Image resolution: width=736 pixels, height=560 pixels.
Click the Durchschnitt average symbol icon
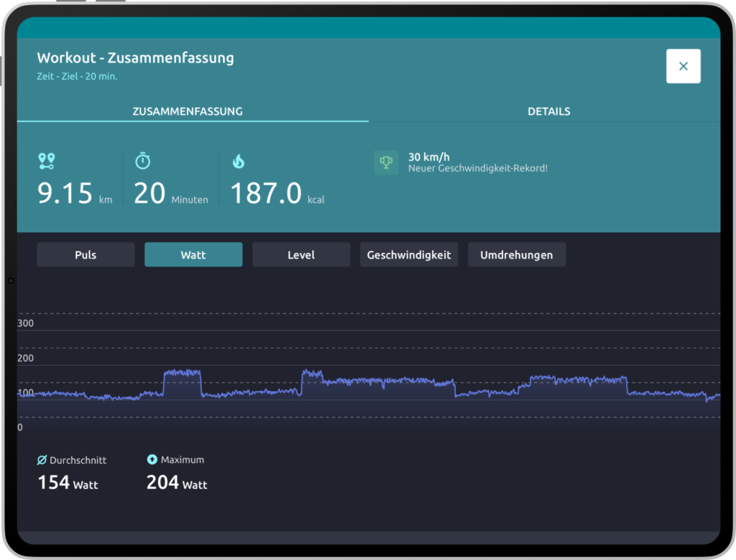[x=42, y=460]
